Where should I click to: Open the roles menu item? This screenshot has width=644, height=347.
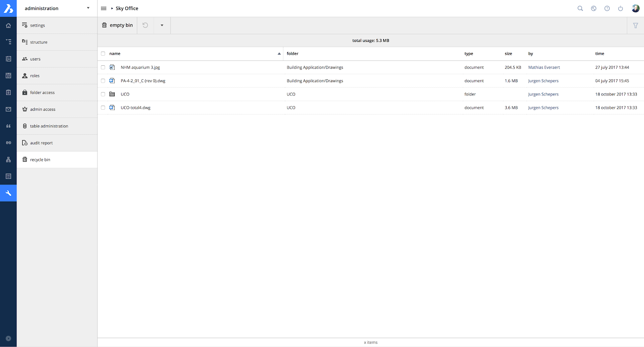pyautogui.click(x=57, y=76)
